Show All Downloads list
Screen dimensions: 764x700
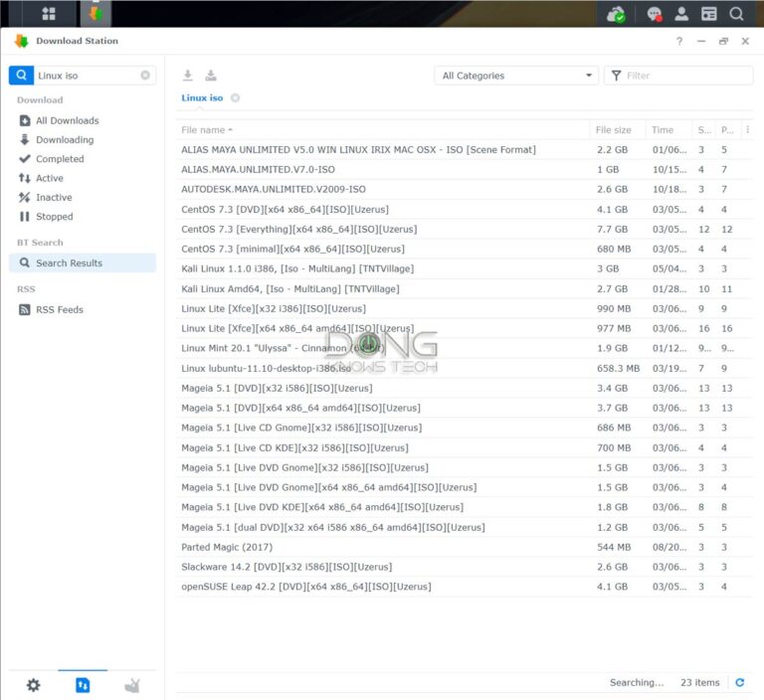coord(67,121)
